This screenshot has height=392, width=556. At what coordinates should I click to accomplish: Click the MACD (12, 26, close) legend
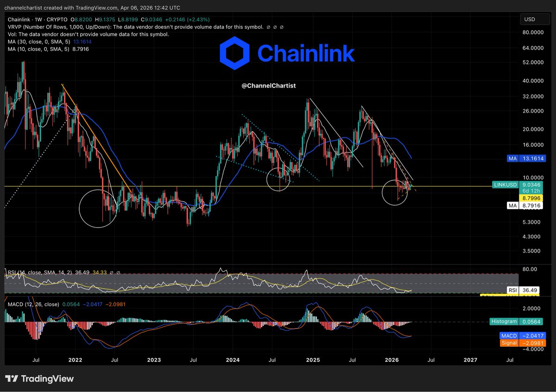[33, 304]
